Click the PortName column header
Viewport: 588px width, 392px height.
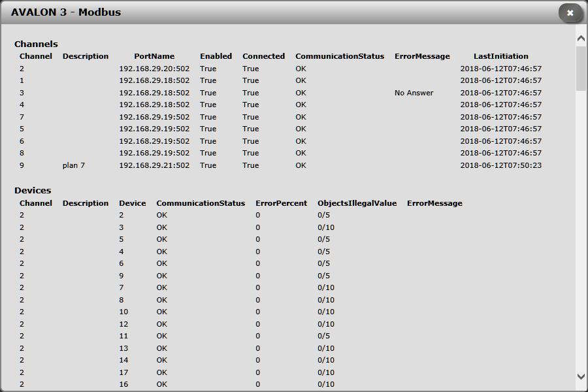[x=154, y=56]
